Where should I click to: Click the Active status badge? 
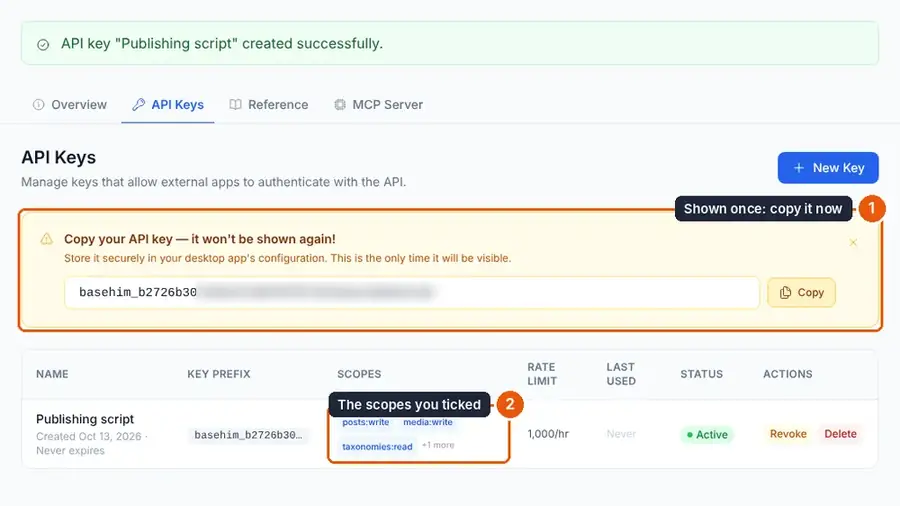(x=707, y=434)
